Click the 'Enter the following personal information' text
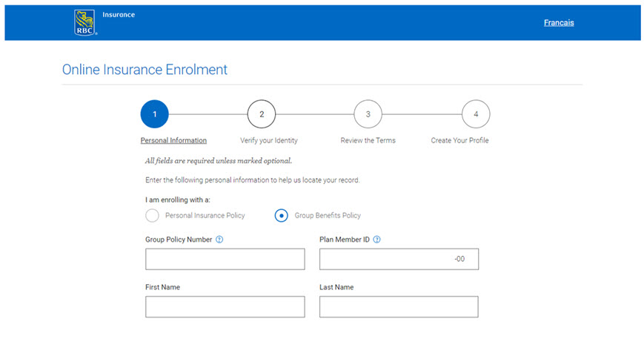Viewport: 644px width, 339px height. pyautogui.click(x=252, y=180)
